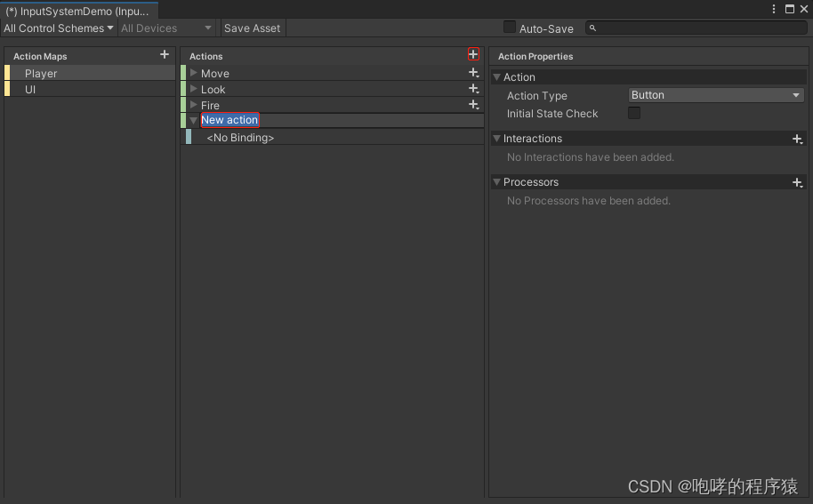Maximize the Input Actions window
Viewport: 813px width, 504px height.
(x=790, y=9)
